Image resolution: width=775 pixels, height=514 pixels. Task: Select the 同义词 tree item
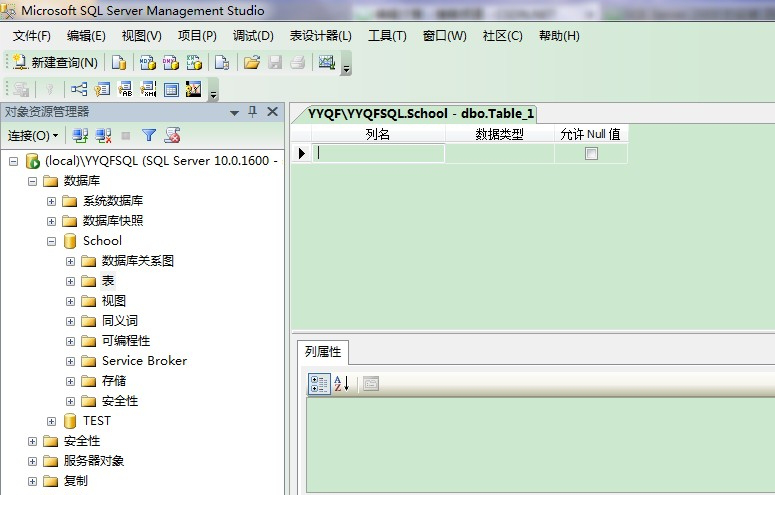pyautogui.click(x=120, y=321)
